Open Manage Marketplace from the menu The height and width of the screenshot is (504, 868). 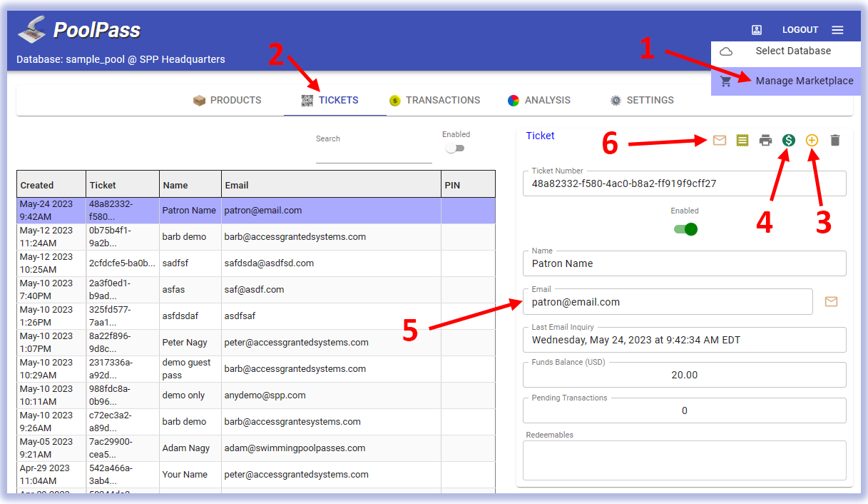[x=786, y=81]
